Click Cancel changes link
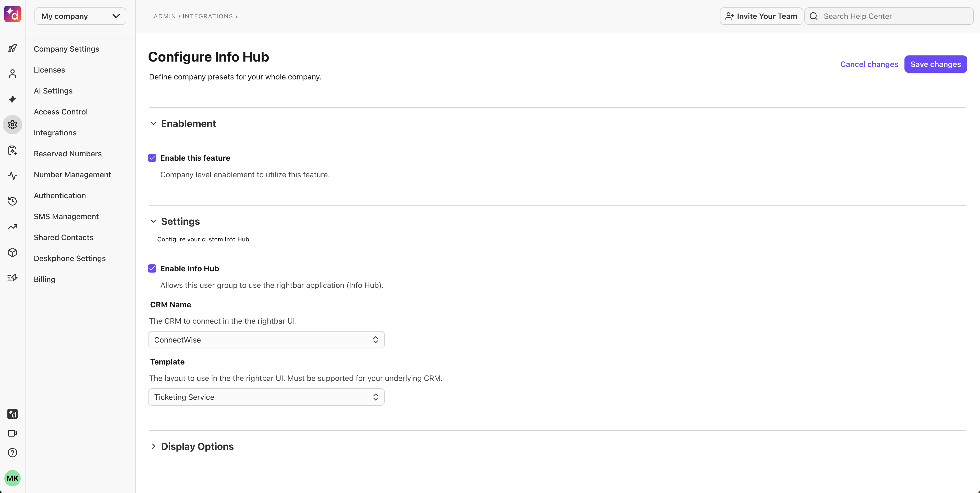This screenshot has width=980, height=493. pos(869,64)
